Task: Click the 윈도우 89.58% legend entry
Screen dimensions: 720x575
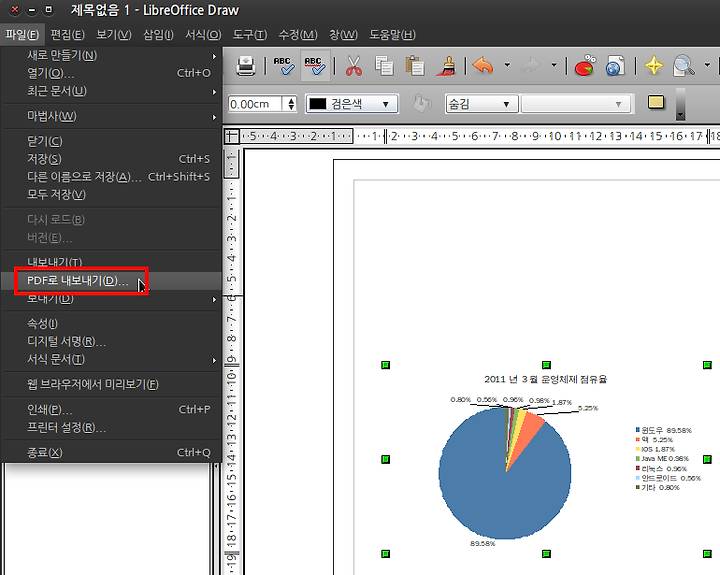Action: (x=664, y=430)
